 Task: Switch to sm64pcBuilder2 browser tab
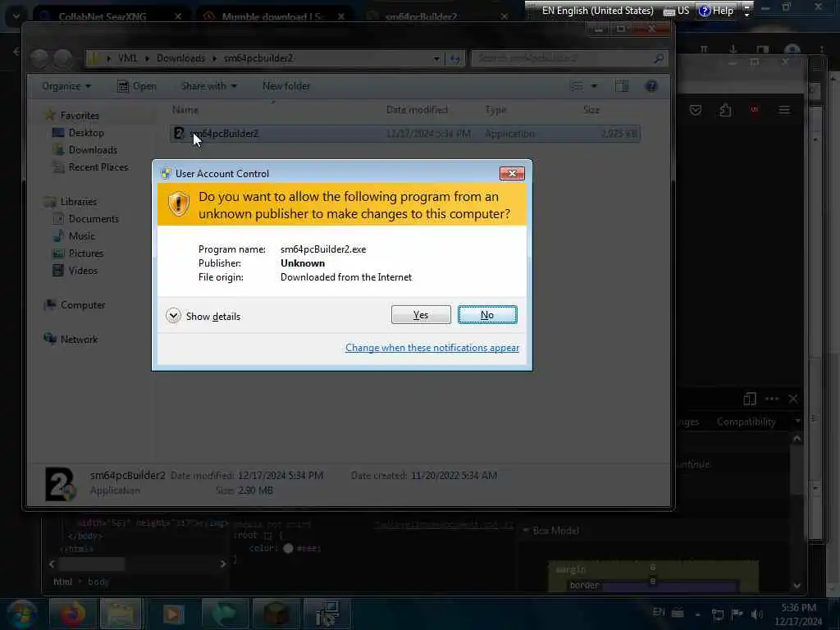[x=436, y=16]
